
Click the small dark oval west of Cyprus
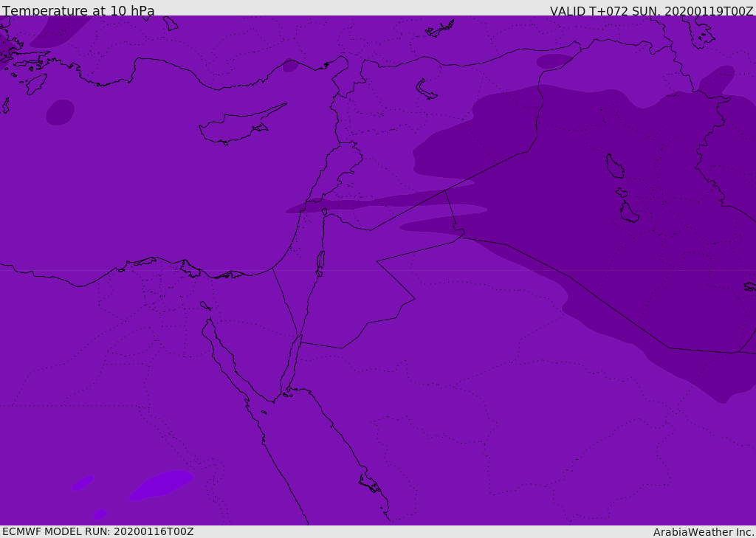pyautogui.click(x=61, y=112)
